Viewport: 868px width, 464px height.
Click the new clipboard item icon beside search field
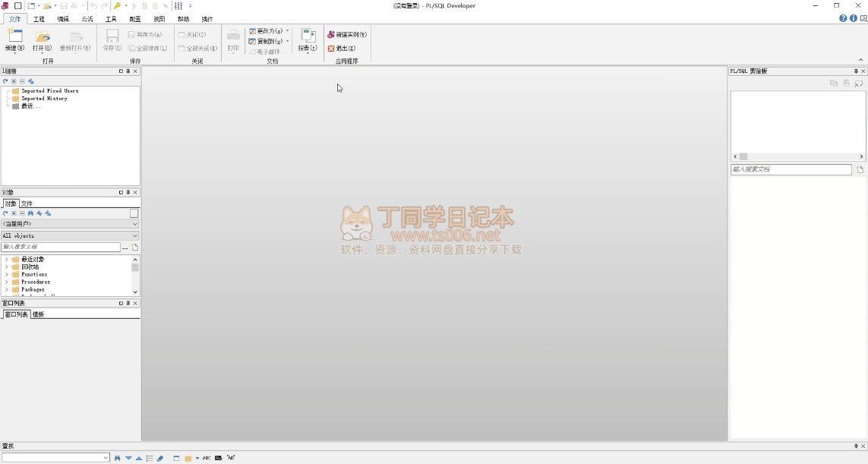[x=860, y=169]
